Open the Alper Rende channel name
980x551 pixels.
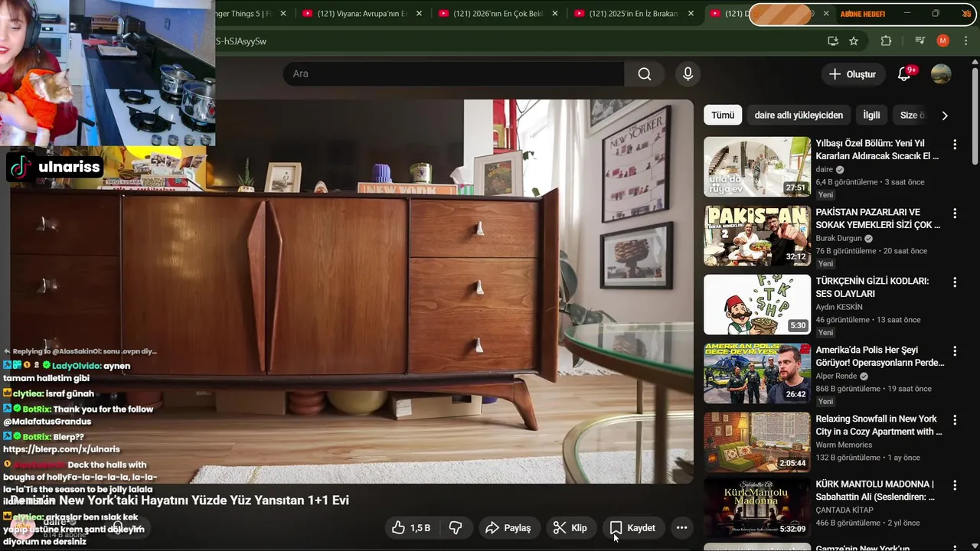click(836, 376)
